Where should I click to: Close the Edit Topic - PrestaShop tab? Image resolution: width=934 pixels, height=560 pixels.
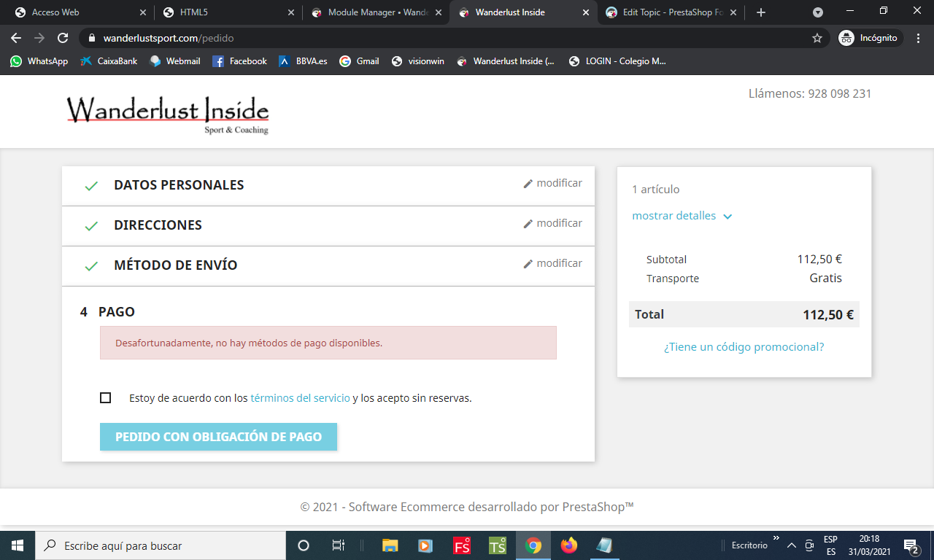[733, 12]
